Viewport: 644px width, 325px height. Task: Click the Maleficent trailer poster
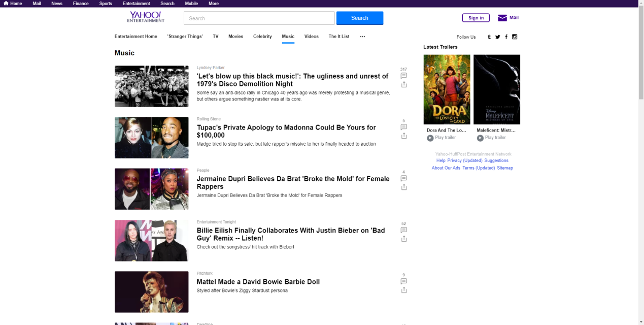(497, 89)
